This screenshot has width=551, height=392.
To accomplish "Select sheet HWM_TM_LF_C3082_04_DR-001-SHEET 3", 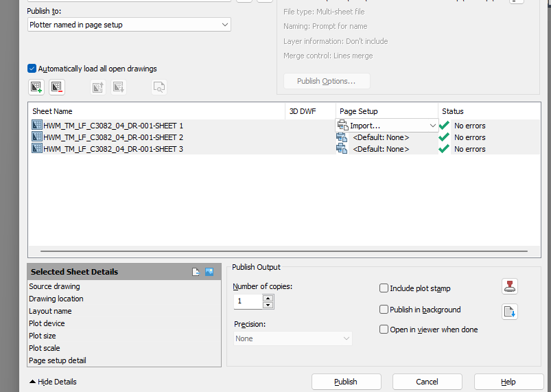I will click(x=113, y=149).
